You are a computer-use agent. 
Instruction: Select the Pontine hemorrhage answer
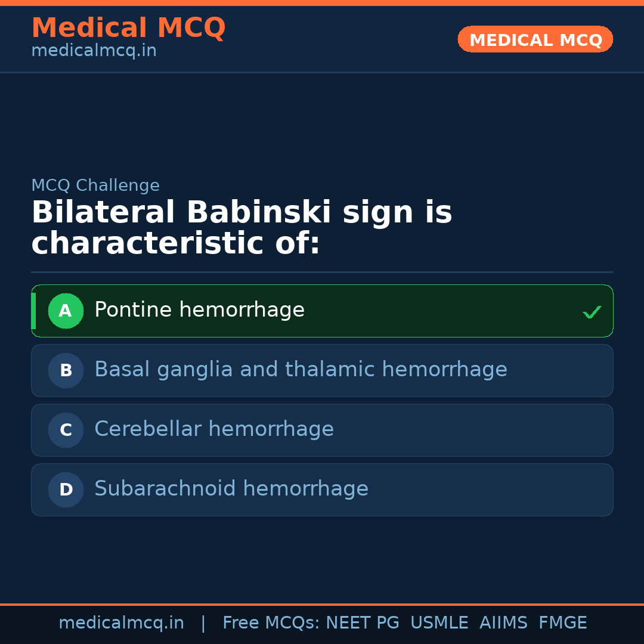click(x=199, y=310)
